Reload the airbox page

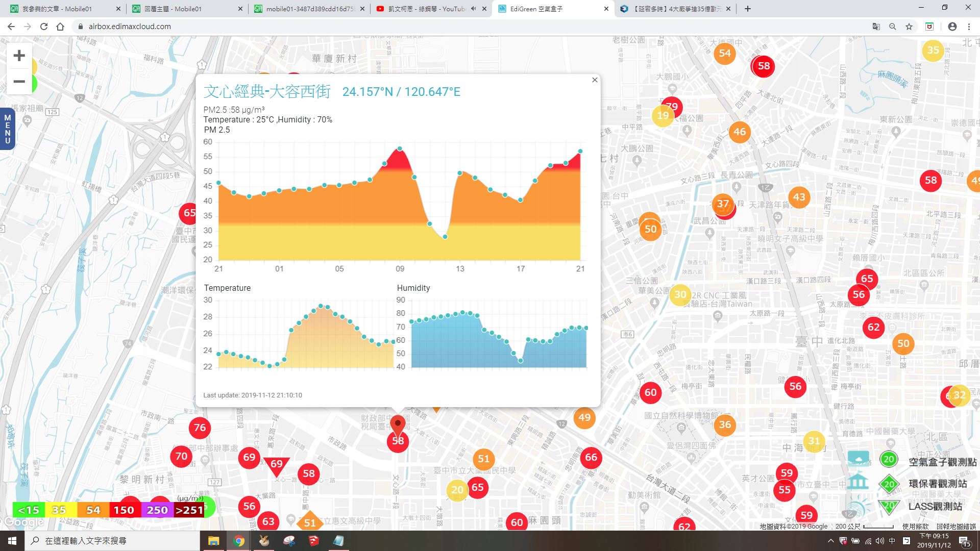pyautogui.click(x=44, y=27)
